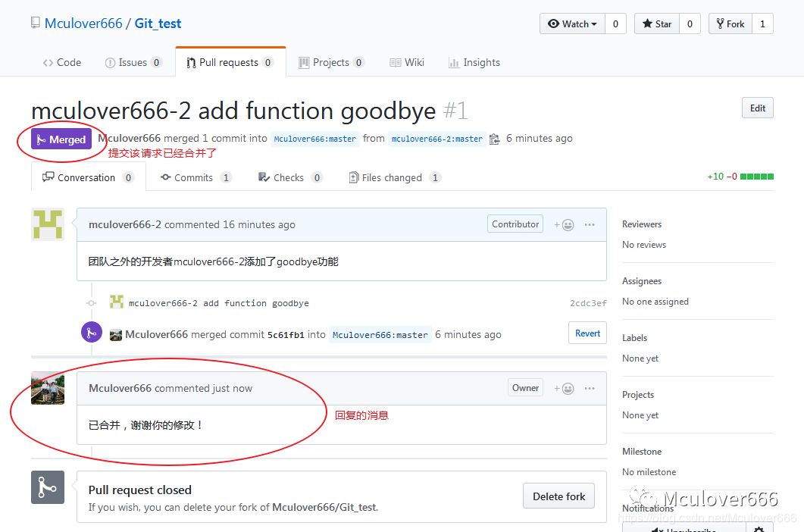This screenshot has width=804, height=532.
Task: Click the purple Merged status badge
Action: pos(61,139)
